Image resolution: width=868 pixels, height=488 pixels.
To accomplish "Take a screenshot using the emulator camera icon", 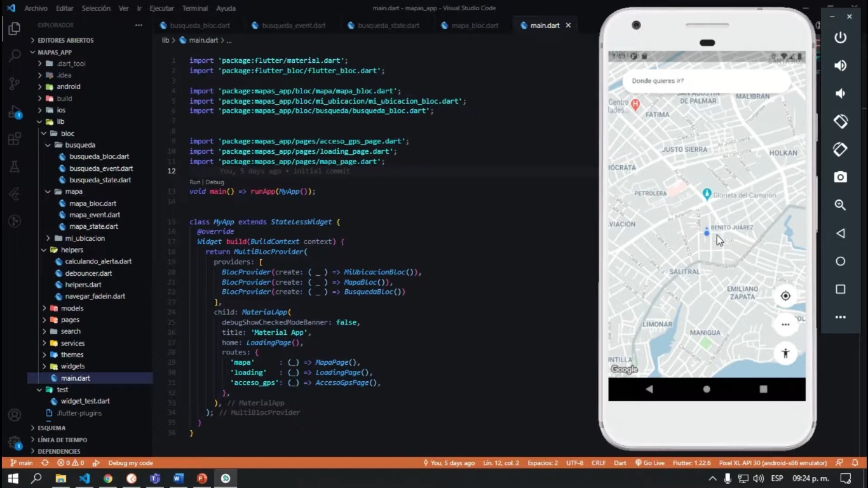I will click(x=840, y=178).
